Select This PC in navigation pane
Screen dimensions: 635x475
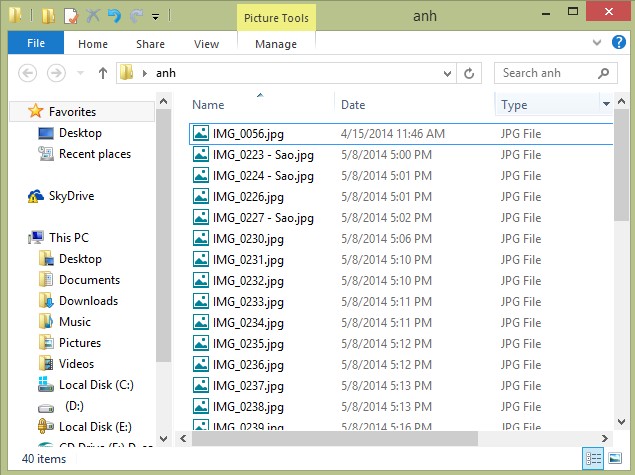(69, 238)
